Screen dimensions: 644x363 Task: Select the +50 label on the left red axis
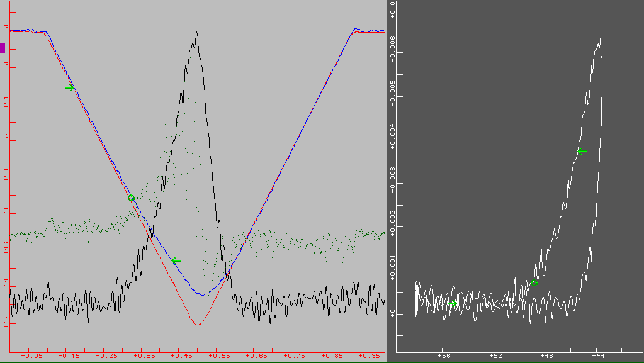6,175
